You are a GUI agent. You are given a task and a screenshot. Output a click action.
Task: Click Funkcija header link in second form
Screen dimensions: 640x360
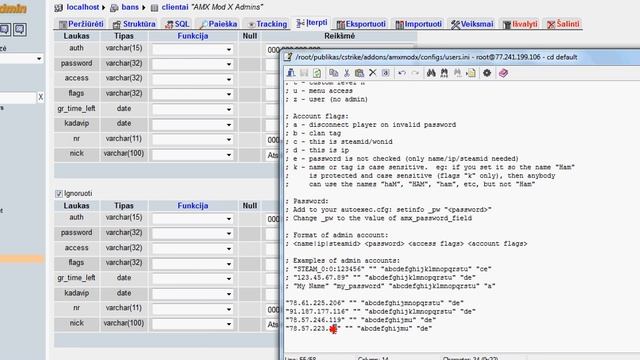pyautogui.click(x=193, y=206)
